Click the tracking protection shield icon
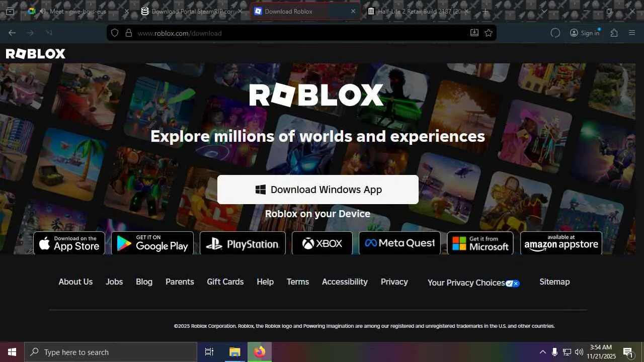The image size is (644, 362). tap(115, 33)
